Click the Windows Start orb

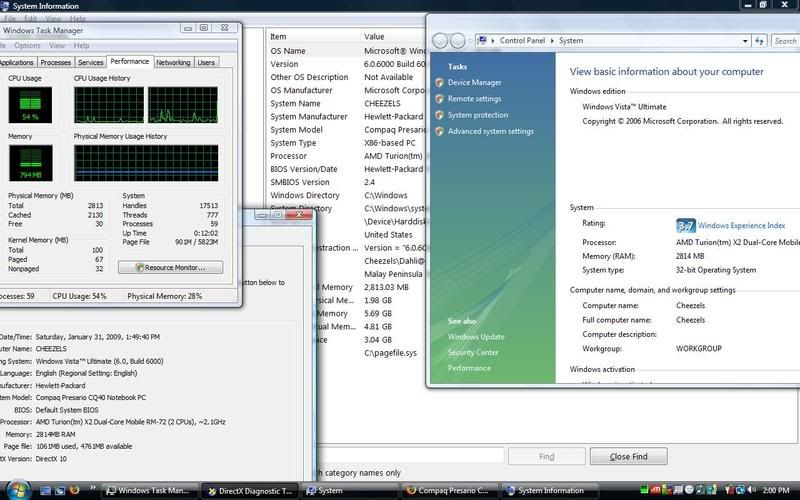[18, 488]
